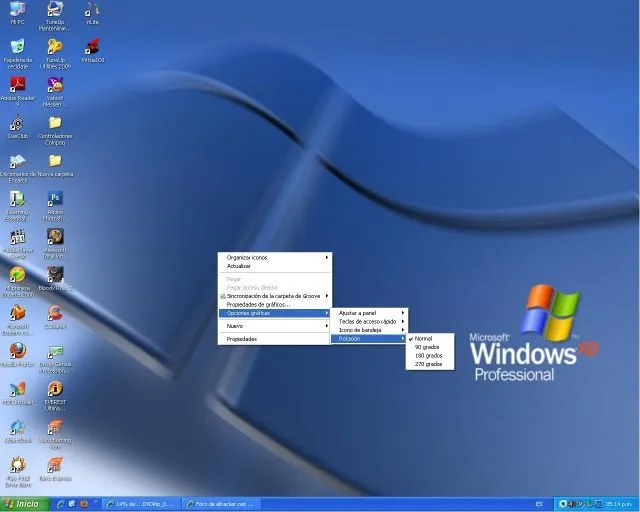This screenshot has width=640, height=512.
Task: Open the Inicio start menu
Action: 24,504
